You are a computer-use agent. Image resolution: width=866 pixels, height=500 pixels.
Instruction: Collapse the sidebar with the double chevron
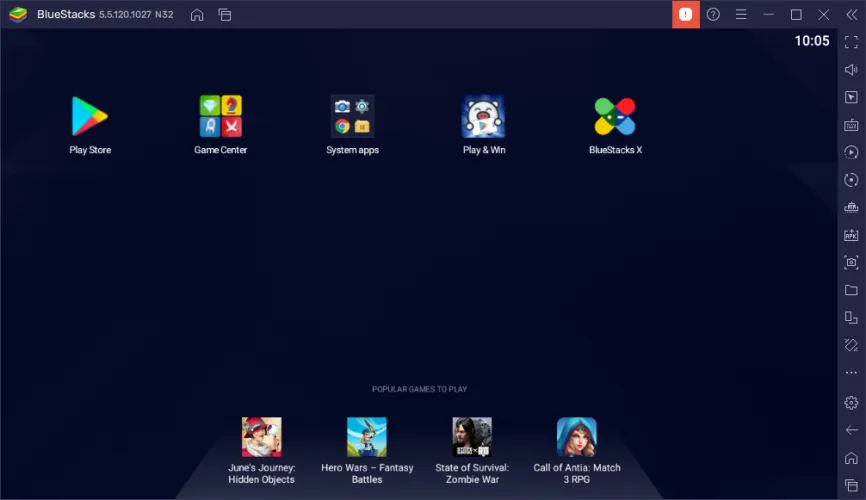coord(851,14)
